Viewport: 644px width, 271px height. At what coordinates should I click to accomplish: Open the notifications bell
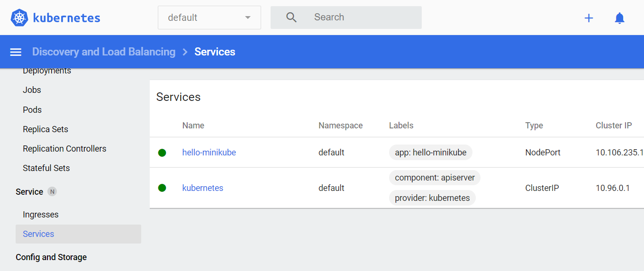click(x=619, y=18)
